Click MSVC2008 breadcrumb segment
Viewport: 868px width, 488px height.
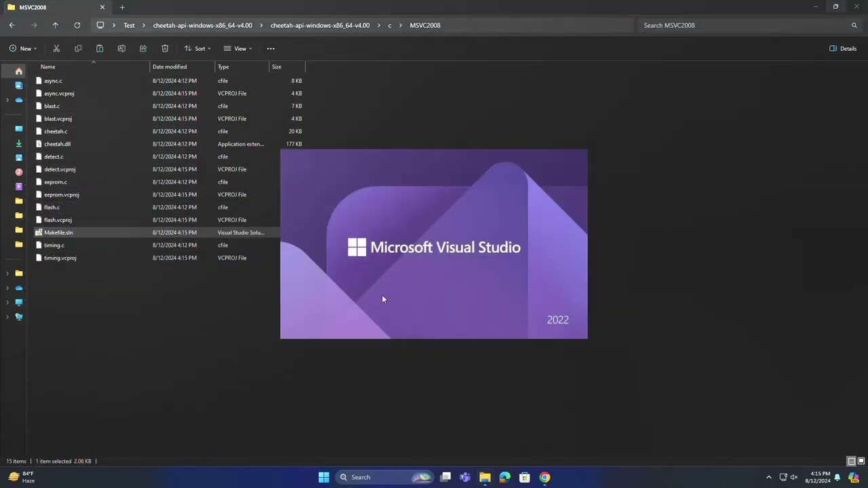(425, 25)
